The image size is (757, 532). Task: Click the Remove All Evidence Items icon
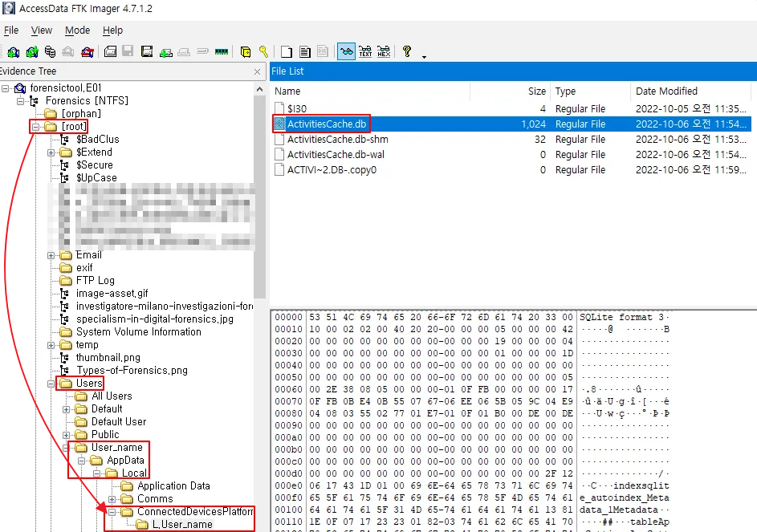click(x=87, y=51)
